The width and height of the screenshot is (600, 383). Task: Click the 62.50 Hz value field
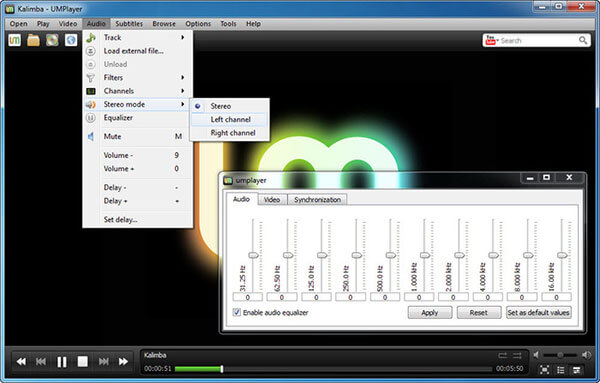click(x=282, y=297)
